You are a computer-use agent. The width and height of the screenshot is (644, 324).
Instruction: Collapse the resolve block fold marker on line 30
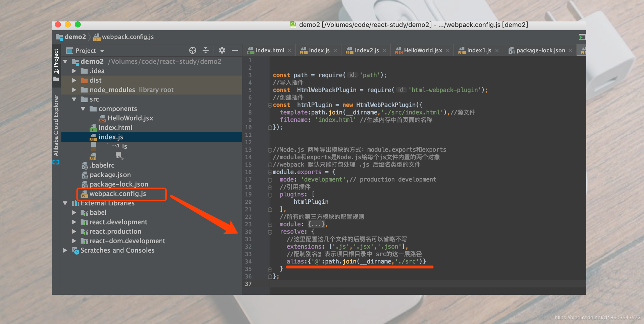tap(270, 232)
